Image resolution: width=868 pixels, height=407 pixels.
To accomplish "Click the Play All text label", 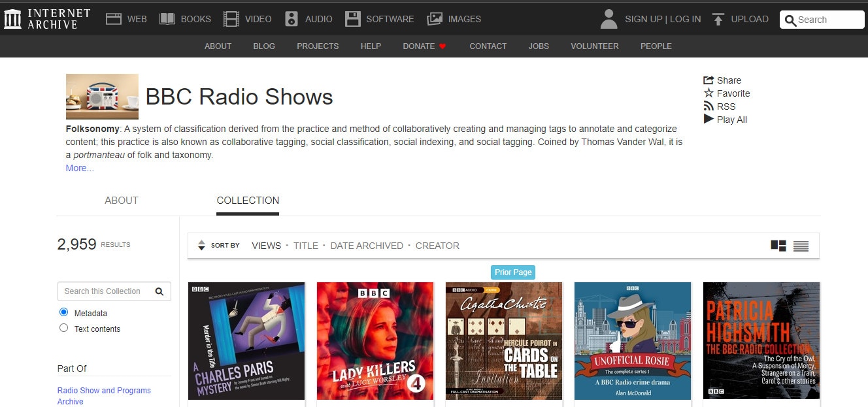I will (732, 120).
